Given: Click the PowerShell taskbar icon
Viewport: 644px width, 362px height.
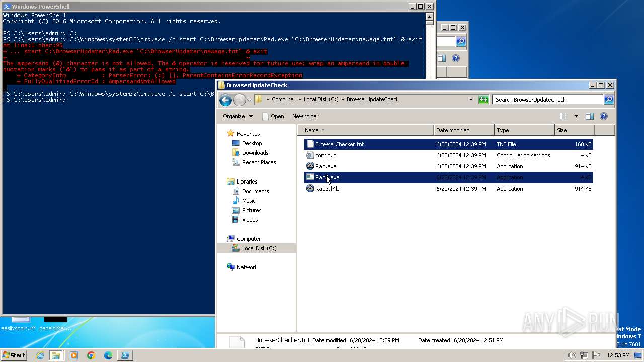Looking at the screenshot, I should pos(125,355).
